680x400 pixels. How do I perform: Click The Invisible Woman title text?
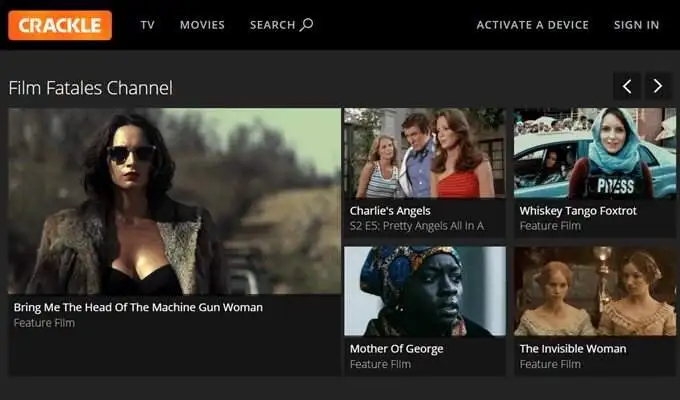573,349
